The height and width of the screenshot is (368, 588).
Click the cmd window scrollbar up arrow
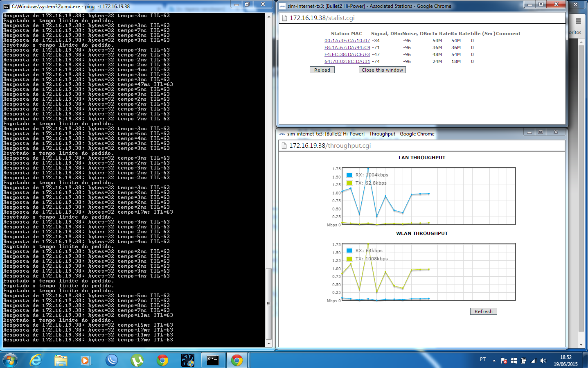(x=269, y=16)
